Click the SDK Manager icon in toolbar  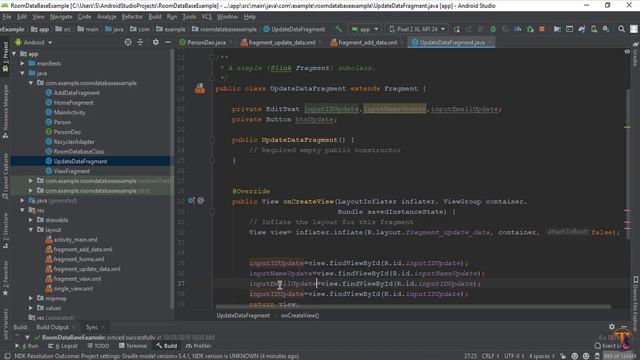tap(606, 29)
